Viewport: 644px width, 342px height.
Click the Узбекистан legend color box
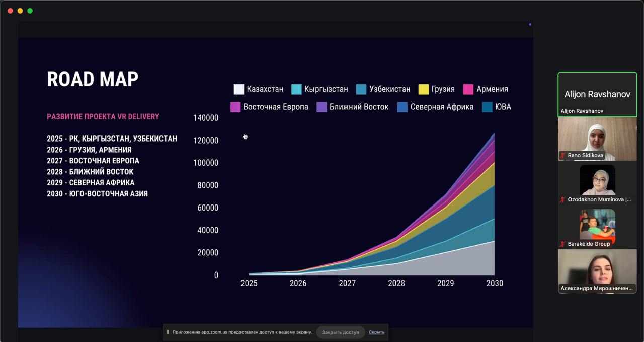[361, 89]
